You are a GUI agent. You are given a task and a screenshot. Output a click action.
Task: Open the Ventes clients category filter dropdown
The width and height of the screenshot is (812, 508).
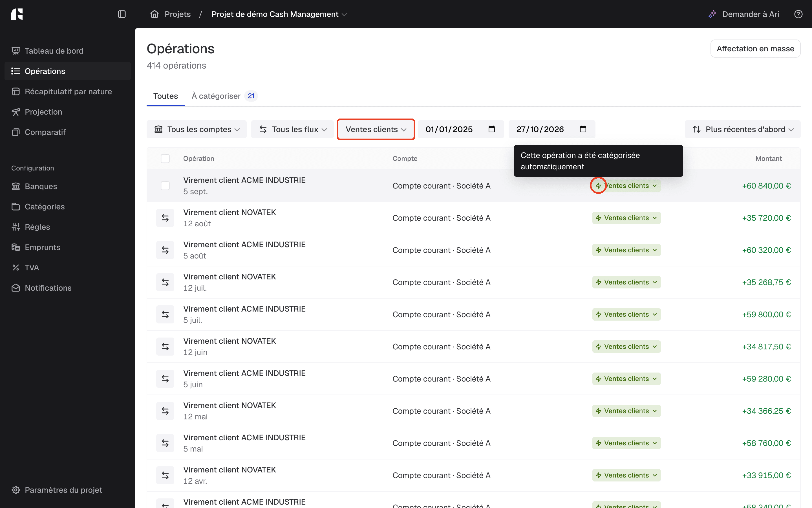pyautogui.click(x=376, y=129)
